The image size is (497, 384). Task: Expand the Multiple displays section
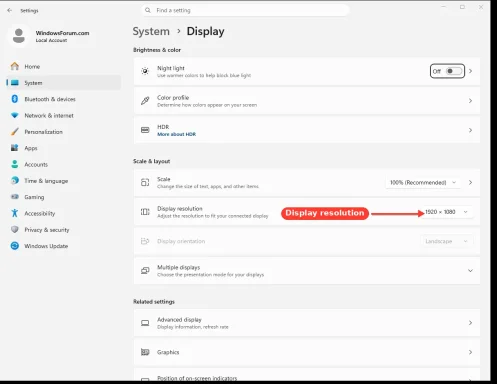point(470,271)
